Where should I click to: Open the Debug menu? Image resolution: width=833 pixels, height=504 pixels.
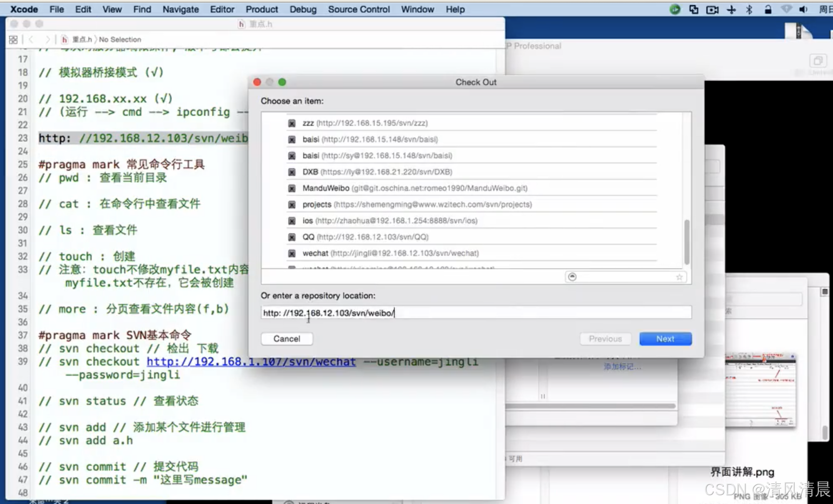[303, 9]
